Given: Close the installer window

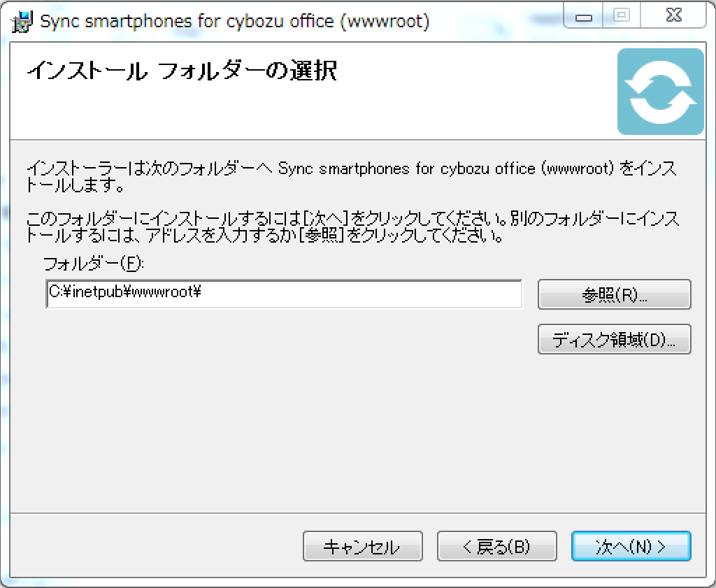Looking at the screenshot, I should tap(673, 15).
